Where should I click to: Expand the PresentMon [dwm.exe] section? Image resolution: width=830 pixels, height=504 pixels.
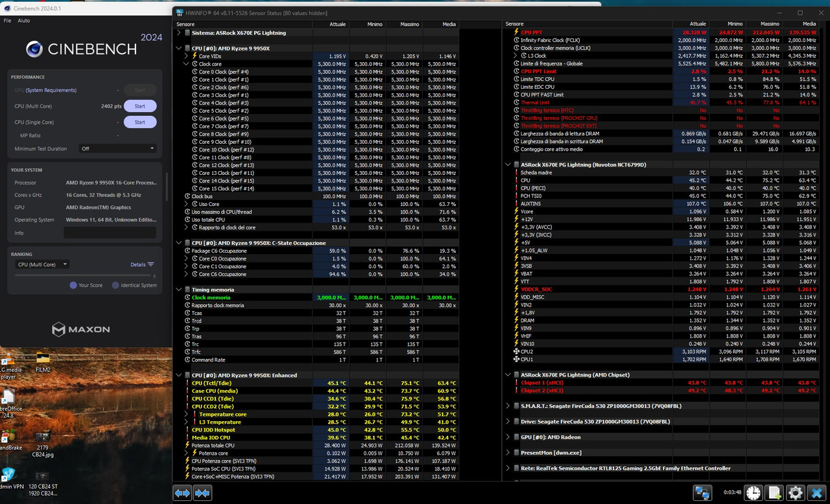tap(508, 453)
